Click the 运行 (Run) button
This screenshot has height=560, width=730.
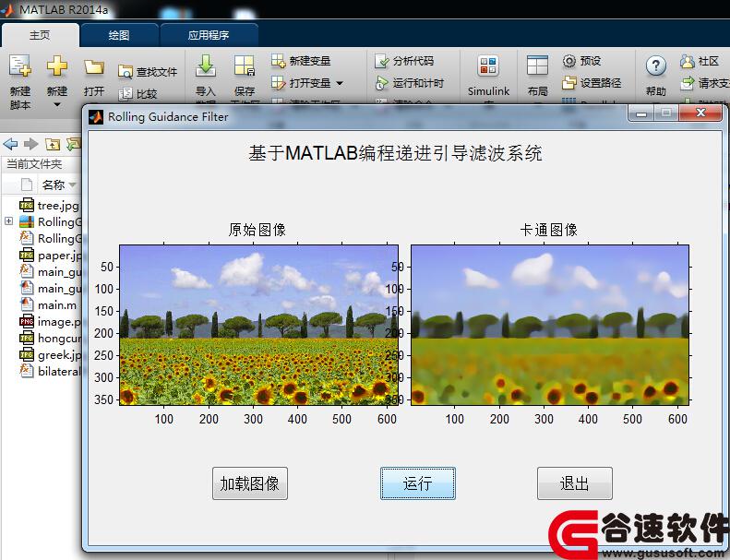418,483
